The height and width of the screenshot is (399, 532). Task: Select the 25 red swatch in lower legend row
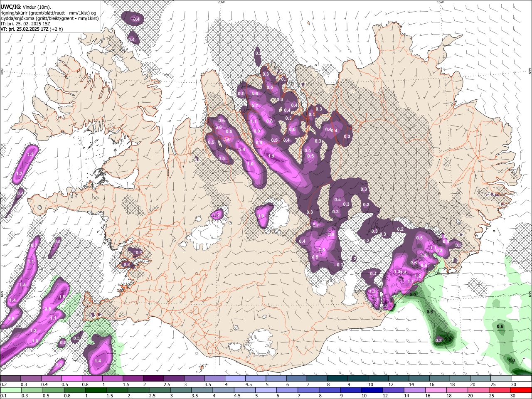(500, 390)
